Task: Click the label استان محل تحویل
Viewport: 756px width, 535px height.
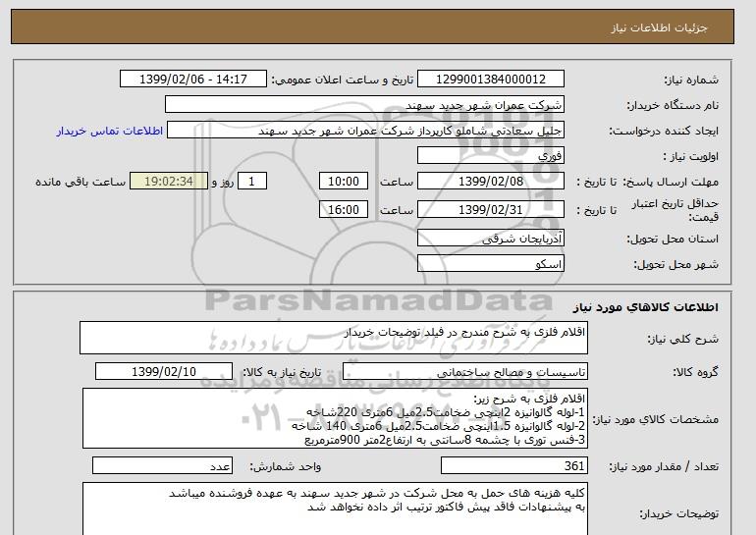Action: (673, 239)
